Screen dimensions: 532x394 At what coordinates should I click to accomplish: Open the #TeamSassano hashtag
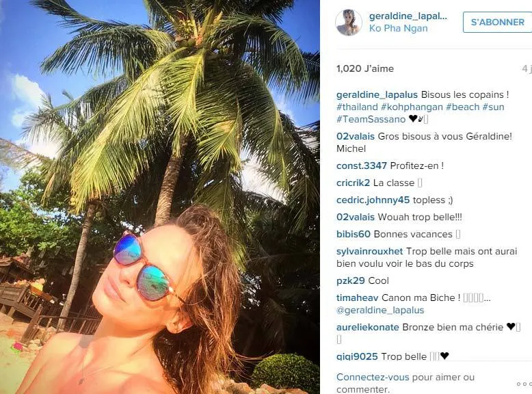click(371, 119)
